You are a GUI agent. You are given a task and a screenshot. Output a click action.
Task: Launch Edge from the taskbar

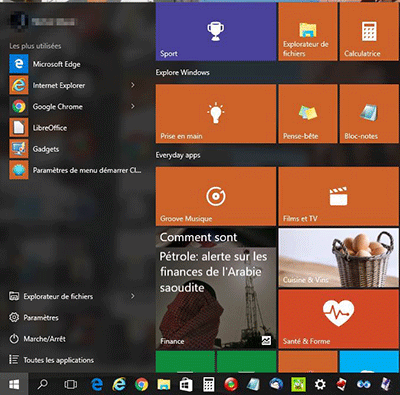97,384
